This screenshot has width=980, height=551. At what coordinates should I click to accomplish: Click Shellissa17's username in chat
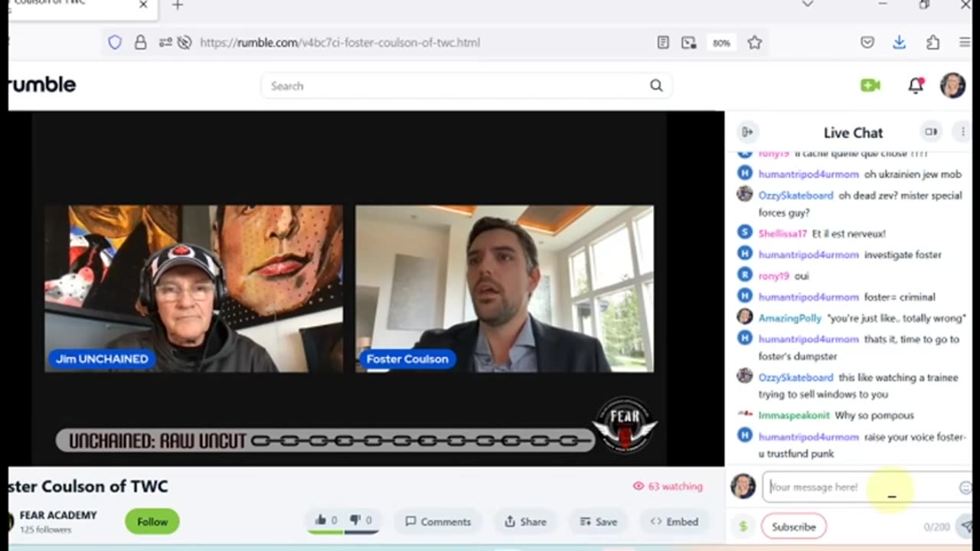pyautogui.click(x=782, y=233)
